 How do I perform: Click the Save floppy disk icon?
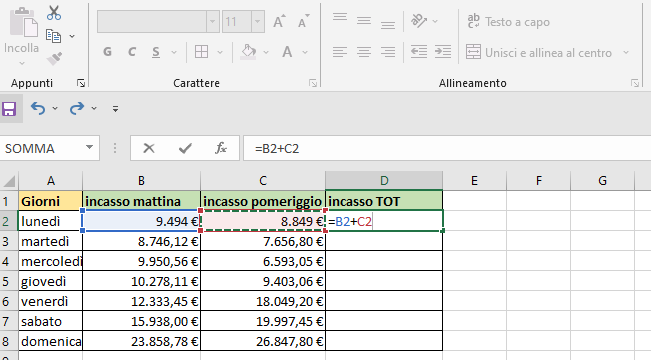pos(9,109)
